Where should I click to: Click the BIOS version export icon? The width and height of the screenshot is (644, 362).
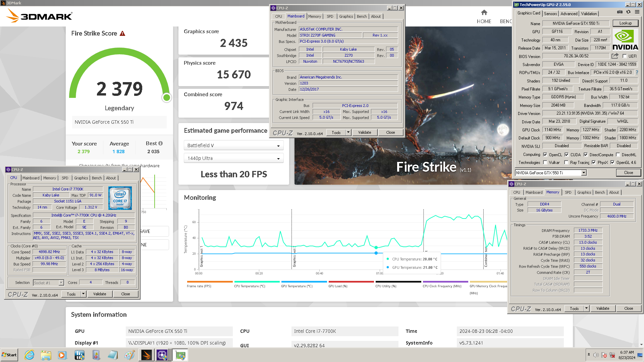coord(615,56)
